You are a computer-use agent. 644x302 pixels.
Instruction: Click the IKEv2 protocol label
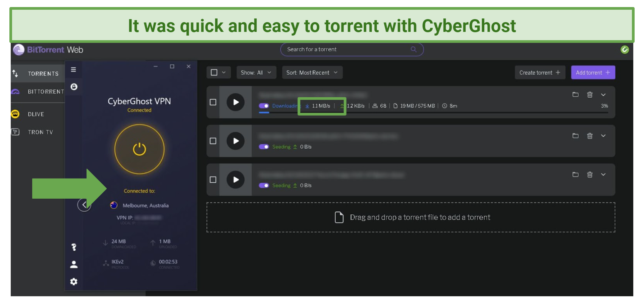coord(117,262)
